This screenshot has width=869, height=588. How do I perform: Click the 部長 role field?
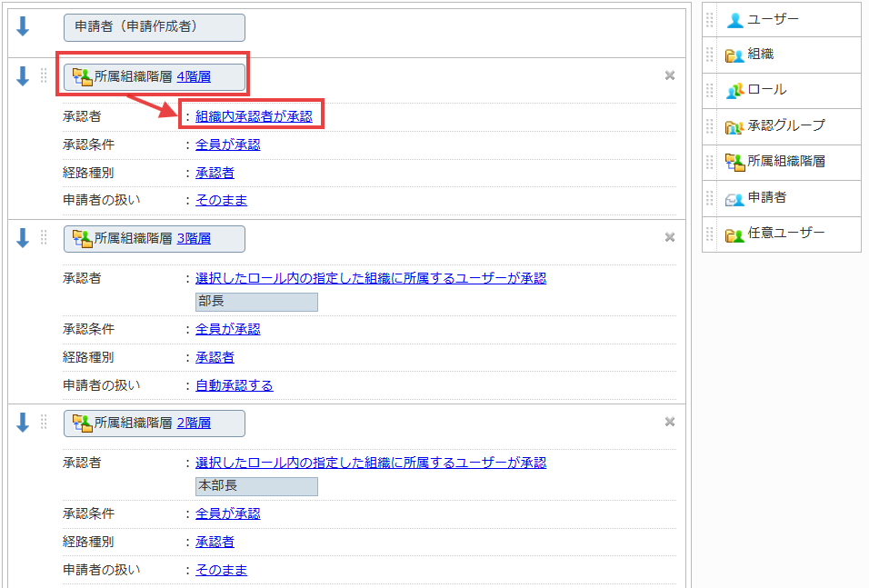pos(256,302)
